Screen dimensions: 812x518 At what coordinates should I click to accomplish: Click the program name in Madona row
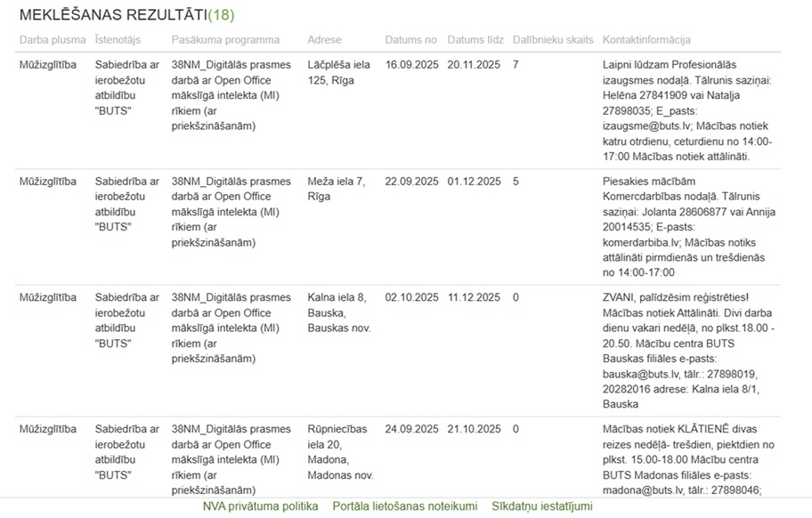pos(231,459)
